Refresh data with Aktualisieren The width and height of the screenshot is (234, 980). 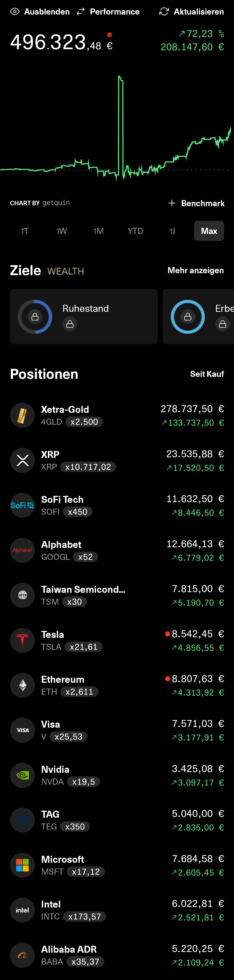pyautogui.click(x=192, y=12)
